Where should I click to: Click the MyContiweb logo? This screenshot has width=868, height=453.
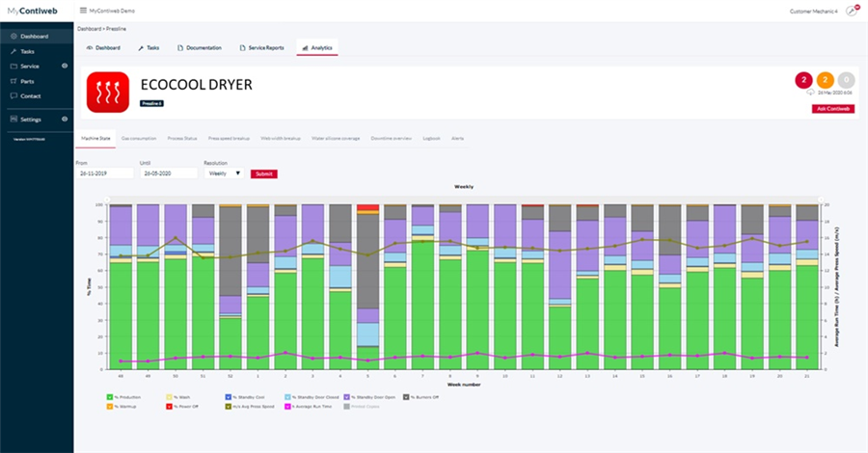[32, 11]
